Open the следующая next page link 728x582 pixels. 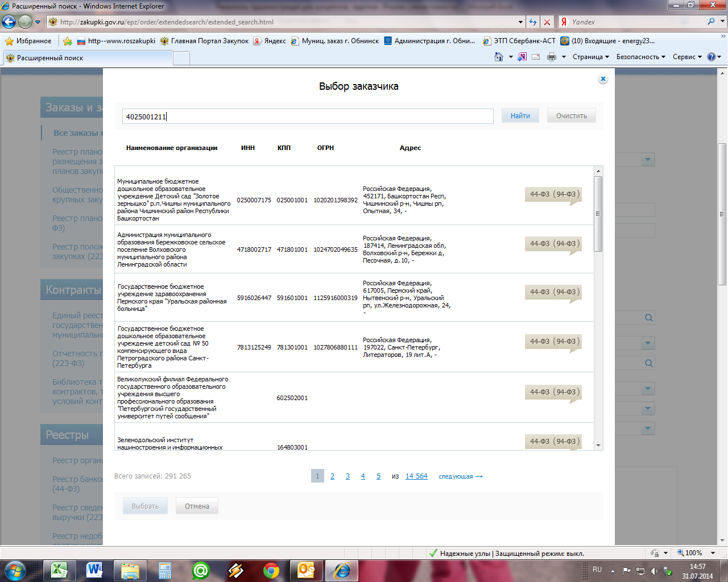coord(460,476)
